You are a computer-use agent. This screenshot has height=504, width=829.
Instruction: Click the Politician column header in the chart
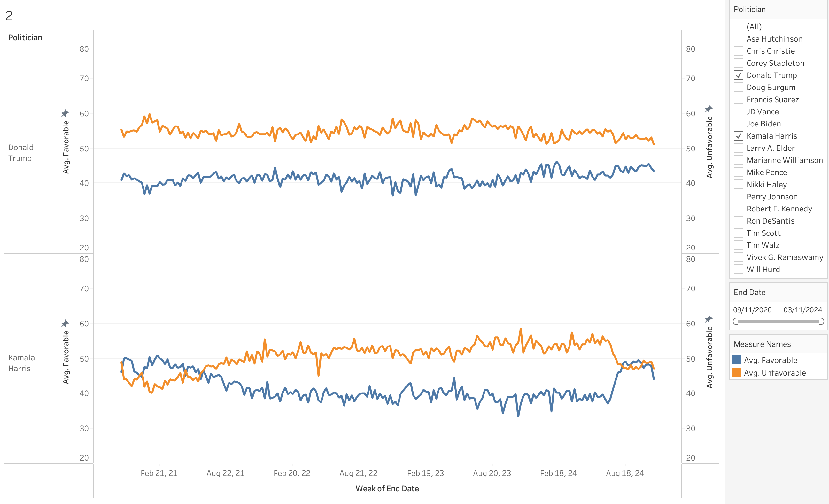[25, 37]
